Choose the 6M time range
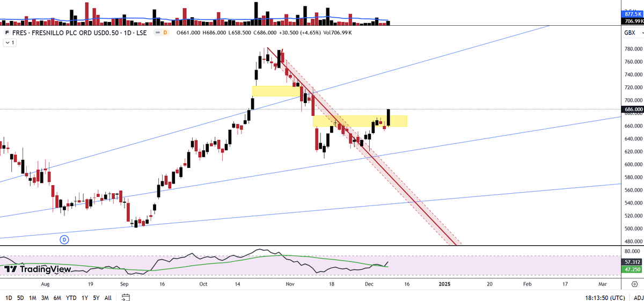Screen dimensions: 644x301 click(x=57, y=297)
